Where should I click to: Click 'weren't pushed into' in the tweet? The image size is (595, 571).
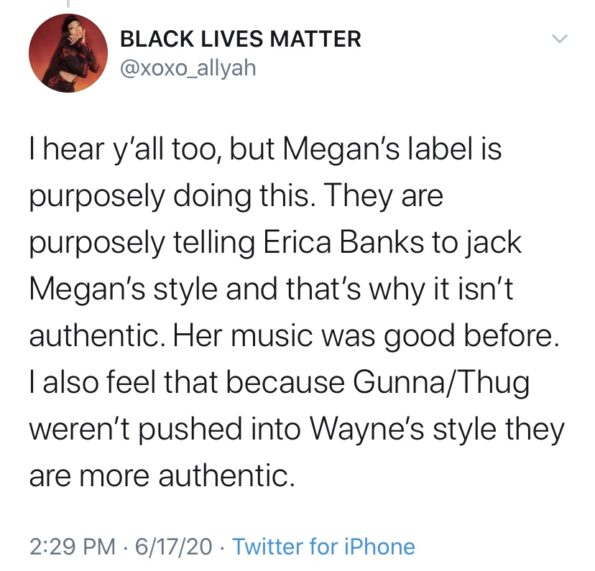coord(165,429)
